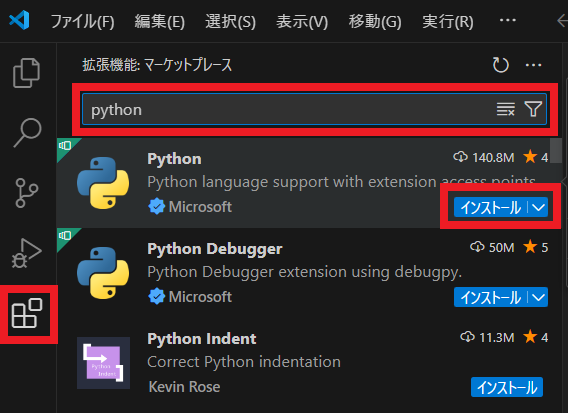Clear extension search results icon
The height and width of the screenshot is (413, 568).
tap(506, 109)
